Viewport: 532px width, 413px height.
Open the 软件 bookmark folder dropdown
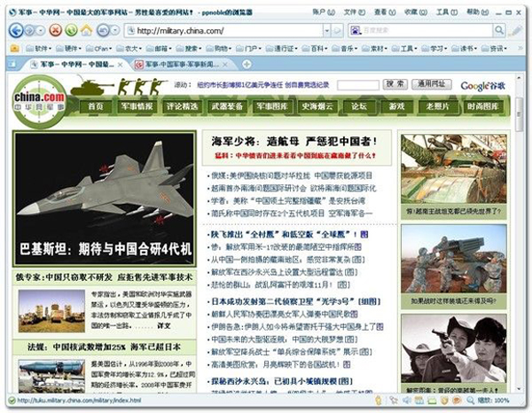[x=39, y=49]
